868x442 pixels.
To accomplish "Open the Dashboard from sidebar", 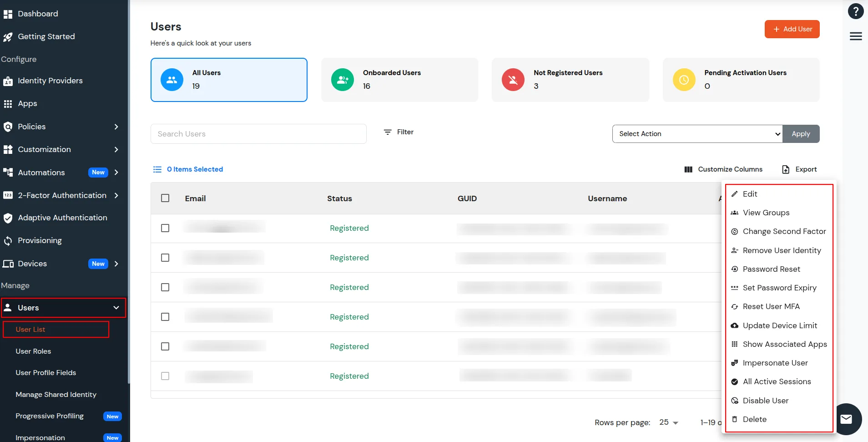I will pyautogui.click(x=37, y=14).
